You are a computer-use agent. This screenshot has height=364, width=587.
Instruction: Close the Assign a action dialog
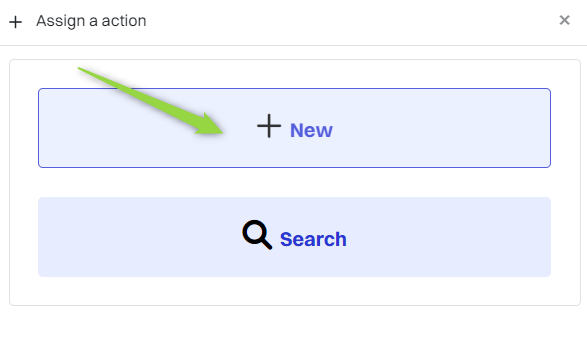[564, 20]
